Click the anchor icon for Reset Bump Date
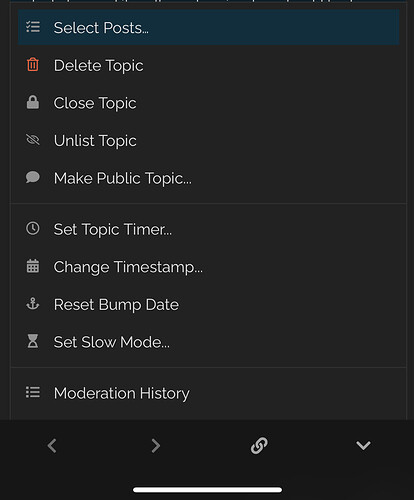 coord(33,304)
